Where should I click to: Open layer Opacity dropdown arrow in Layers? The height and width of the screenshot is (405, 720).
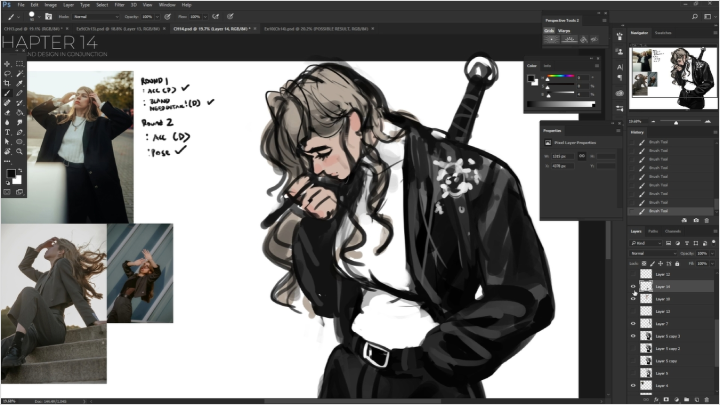[x=712, y=253]
